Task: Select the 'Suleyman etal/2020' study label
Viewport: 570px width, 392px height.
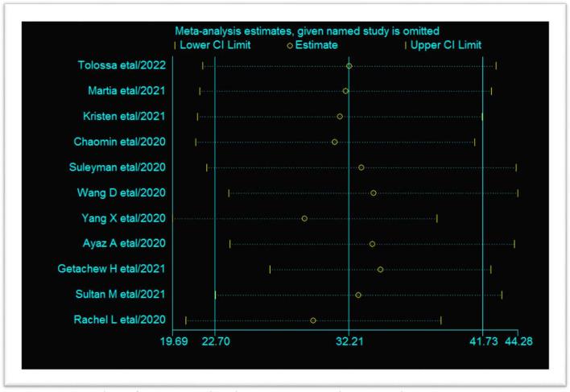Action: point(118,167)
